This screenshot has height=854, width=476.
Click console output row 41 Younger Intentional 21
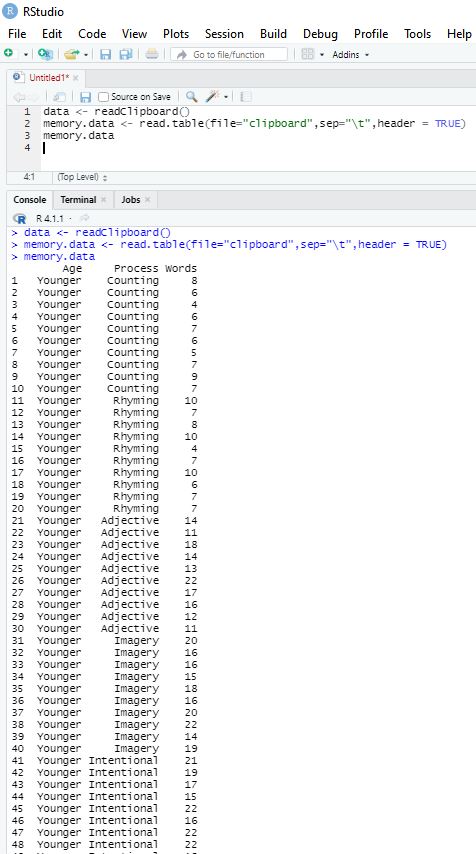tap(105, 760)
